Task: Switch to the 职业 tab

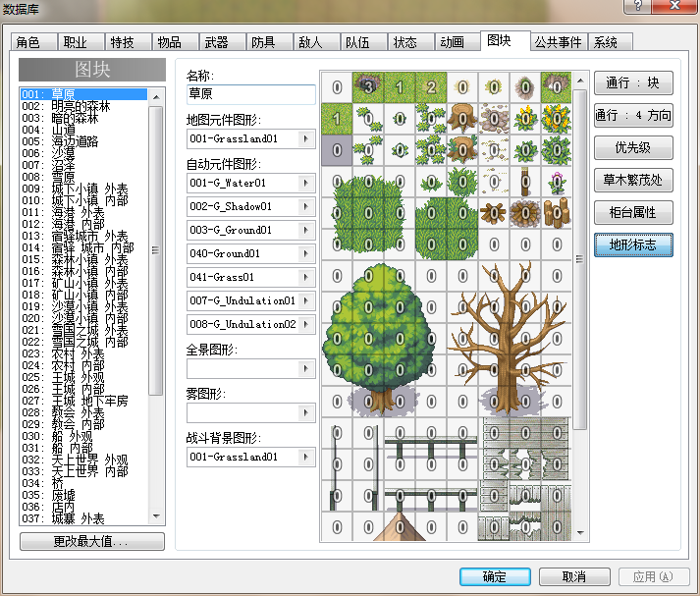Action: 81,42
